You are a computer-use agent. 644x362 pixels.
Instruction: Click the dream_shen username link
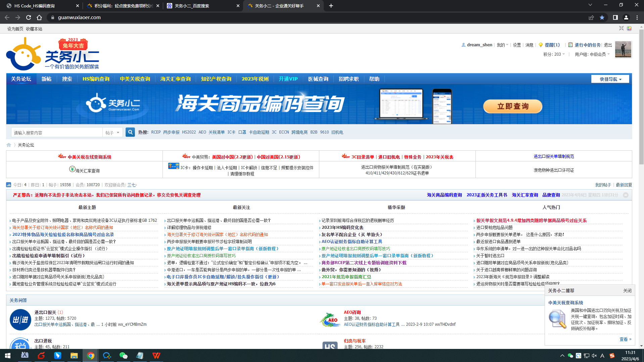coord(479,45)
